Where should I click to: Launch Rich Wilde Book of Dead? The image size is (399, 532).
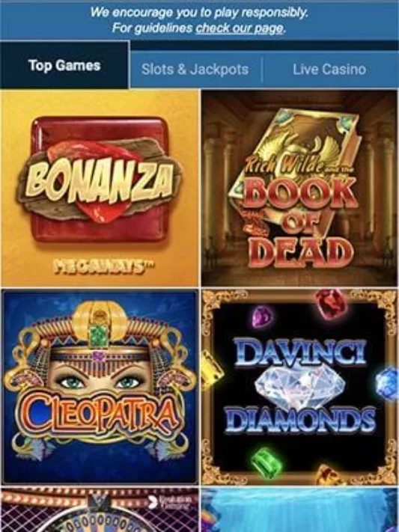299,189
